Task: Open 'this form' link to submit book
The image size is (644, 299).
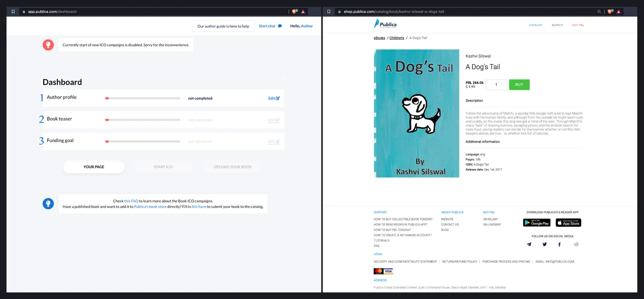Action: point(199,207)
